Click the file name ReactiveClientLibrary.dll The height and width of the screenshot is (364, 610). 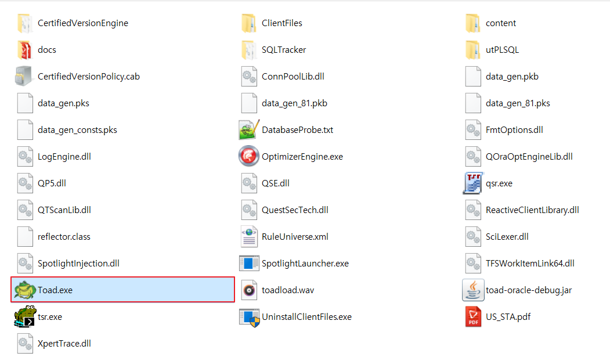(532, 210)
